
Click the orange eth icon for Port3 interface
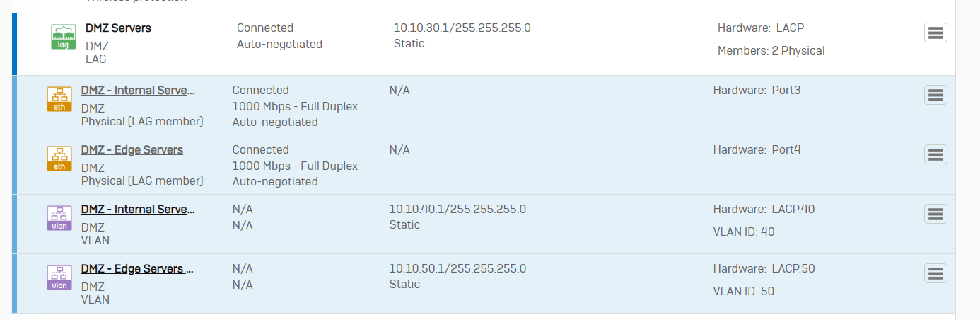click(59, 99)
